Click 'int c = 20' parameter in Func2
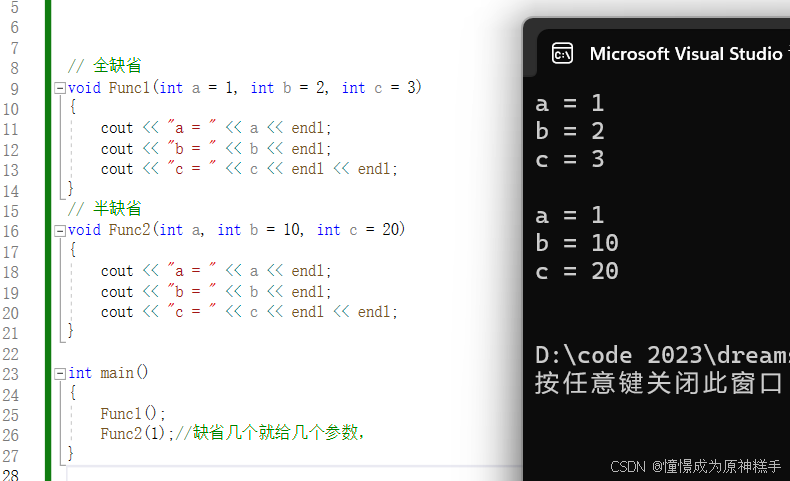The height and width of the screenshot is (481, 790). 358,230
